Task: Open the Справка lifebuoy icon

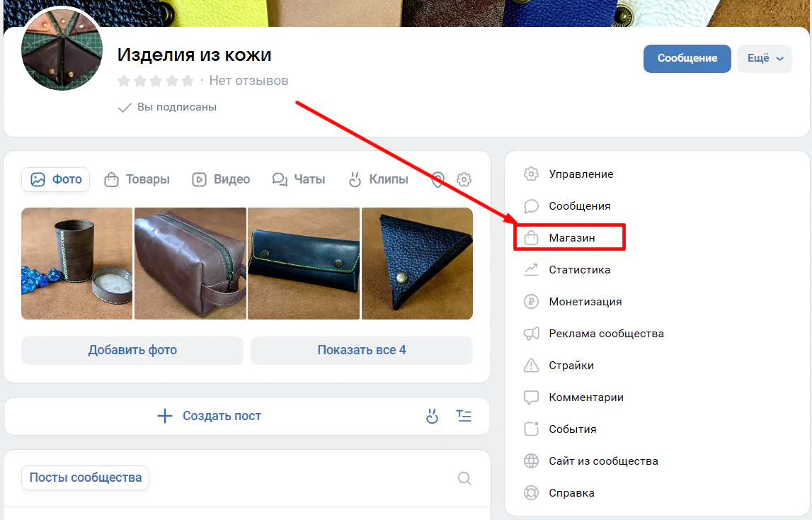Action: click(532, 493)
